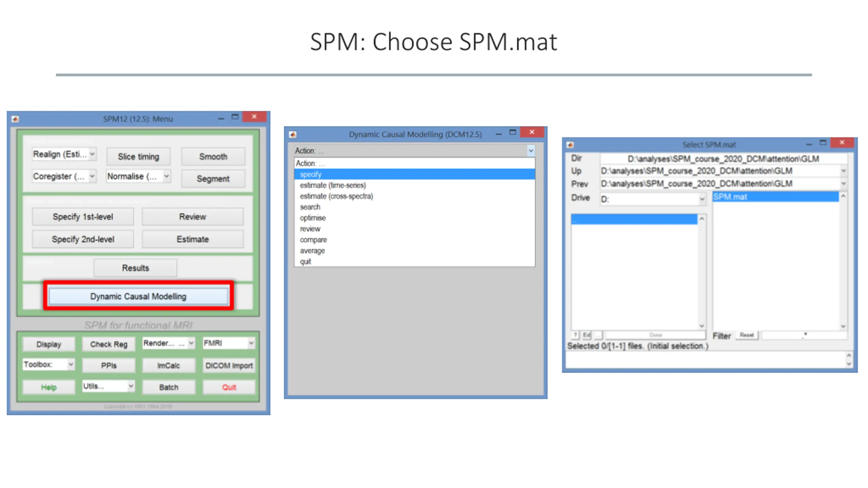This screenshot has height=488, width=868.
Task: Click the ImCalc button
Action: (169, 365)
